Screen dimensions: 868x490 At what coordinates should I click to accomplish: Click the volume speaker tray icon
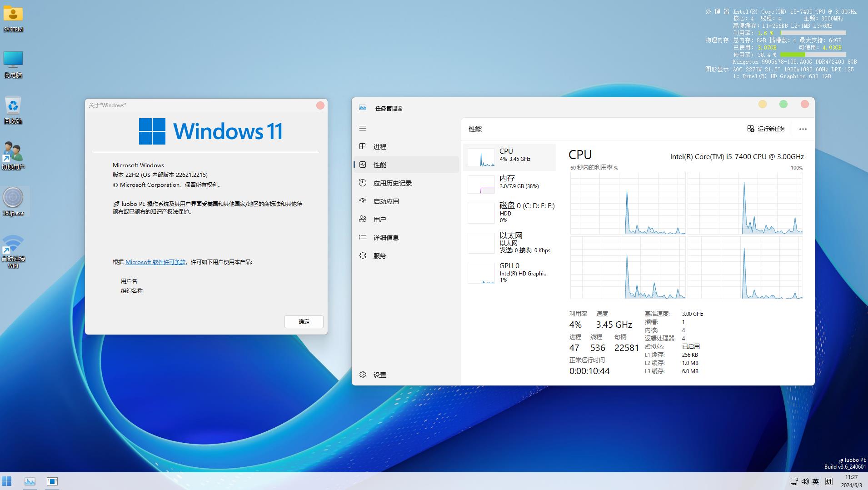point(805,481)
